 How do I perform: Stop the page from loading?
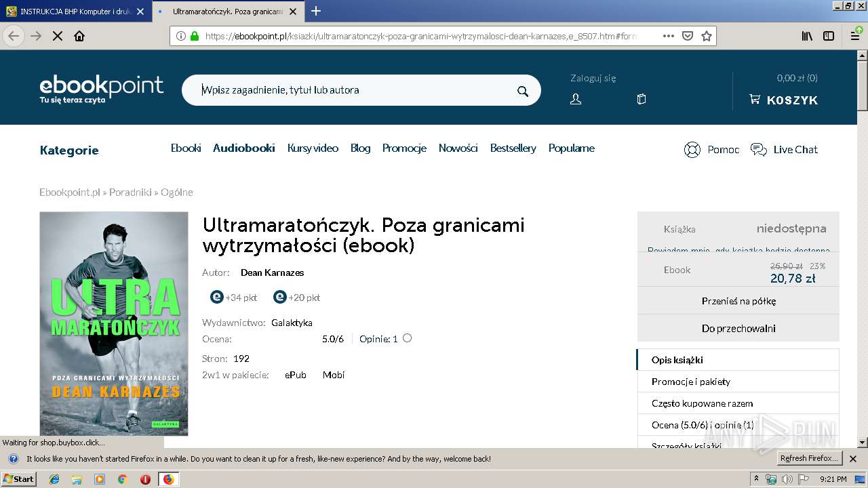(58, 36)
